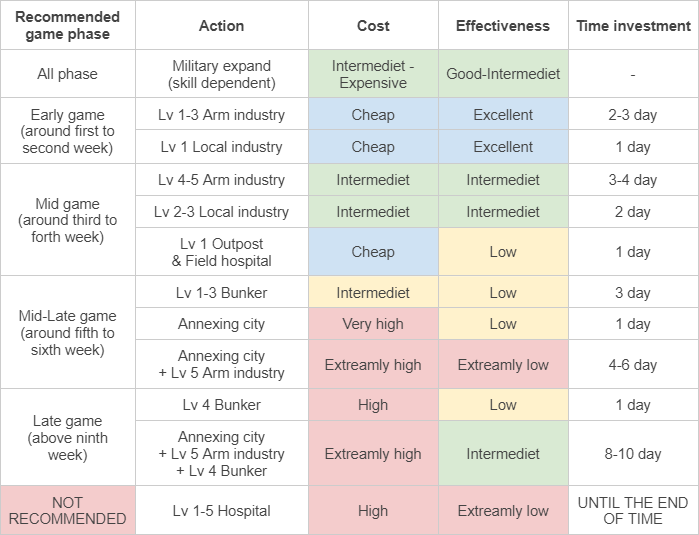The image size is (699, 535).
Task: Click the "8-10 day" time cell
Action: [x=633, y=454]
